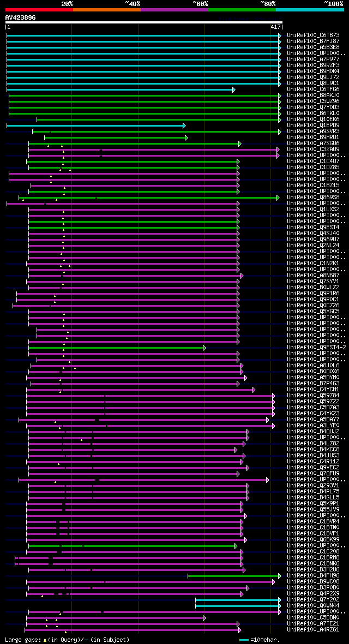Select the UniRef100_A7TE21 label
The height and width of the screenshot is (644, 349).
pos(313,624)
